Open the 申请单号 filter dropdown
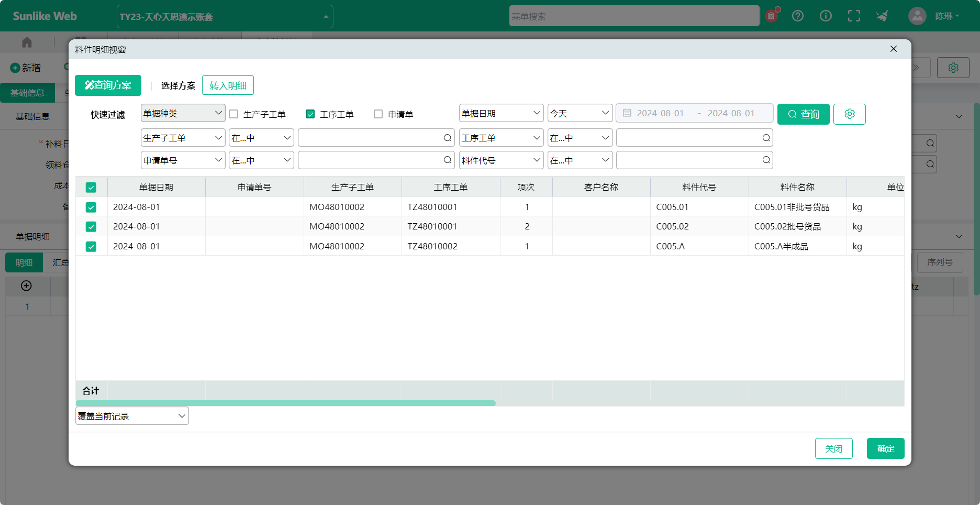Image resolution: width=980 pixels, height=505 pixels. point(183,160)
